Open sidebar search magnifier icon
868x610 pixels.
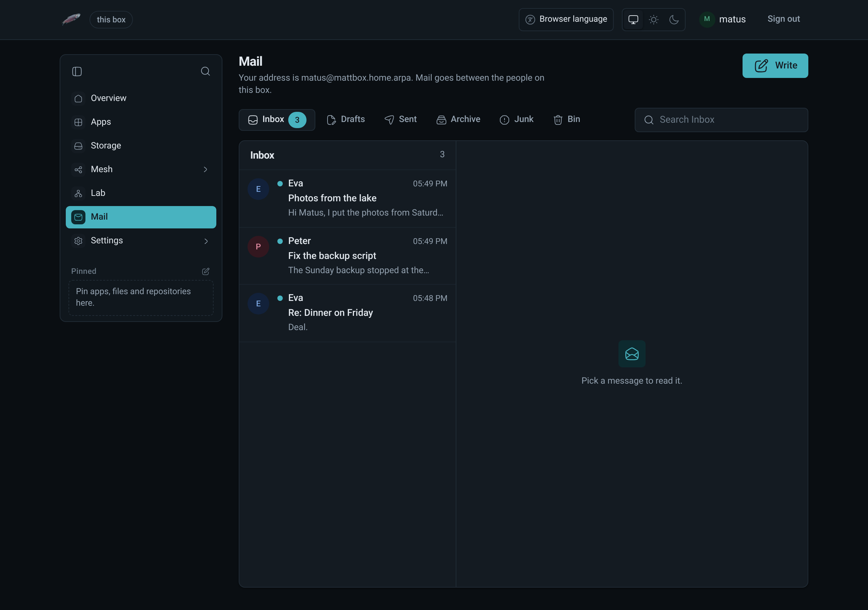[x=205, y=72]
